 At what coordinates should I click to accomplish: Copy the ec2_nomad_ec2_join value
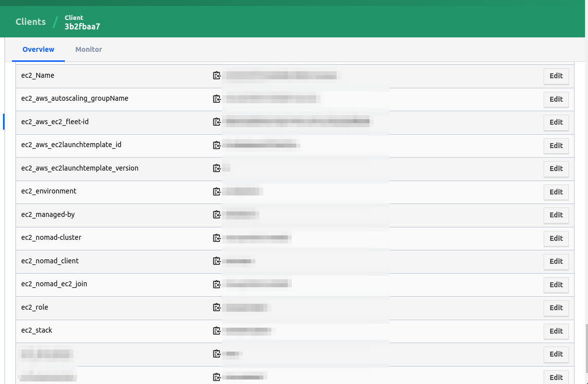click(x=217, y=284)
